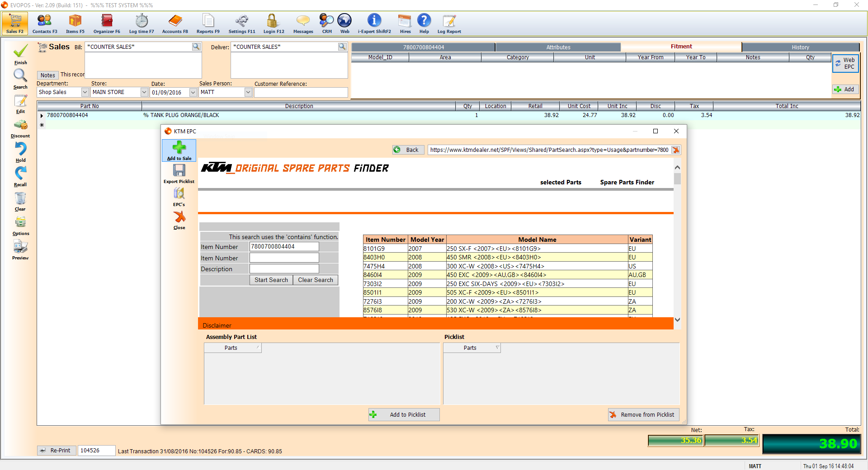868x470 pixels.
Task: Click Add to Sale in KTM EPC
Action: [179, 150]
